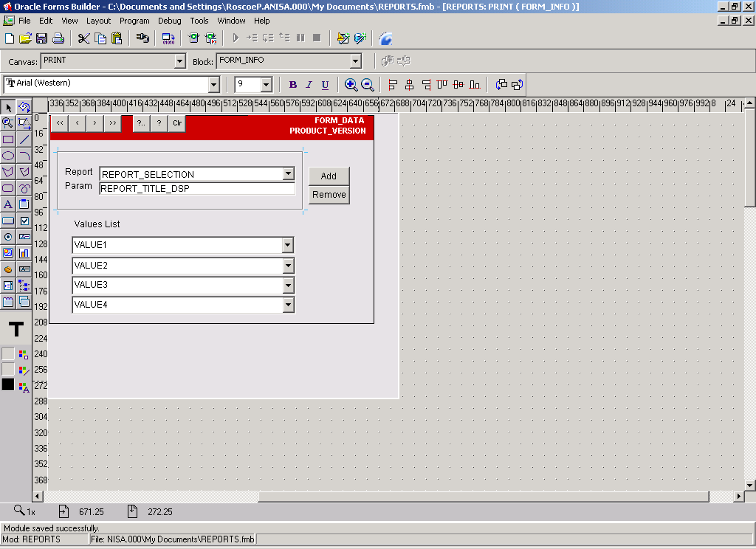Expand the REPORT_SELECTION list arrow
The height and width of the screenshot is (549, 756).
[289, 173]
